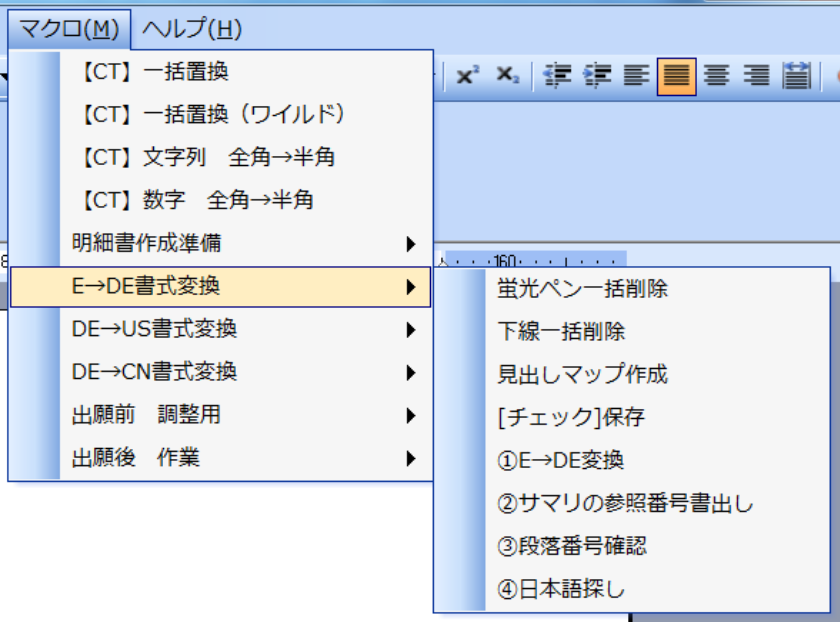Center text using the alignment icon
840x622 pixels.
coord(716,76)
